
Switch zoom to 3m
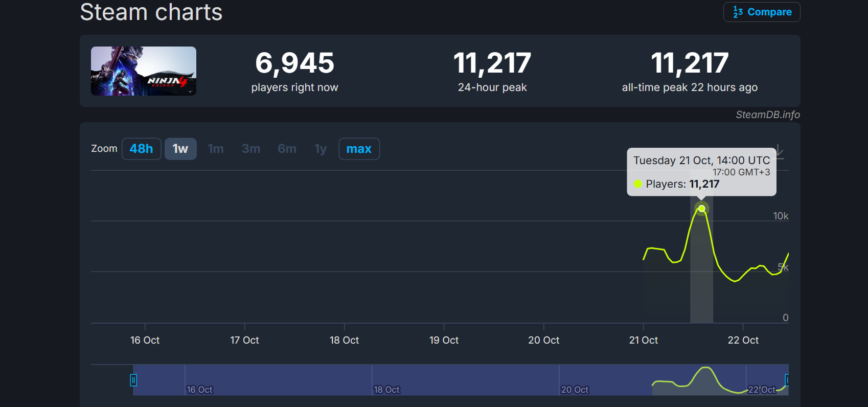tap(251, 149)
